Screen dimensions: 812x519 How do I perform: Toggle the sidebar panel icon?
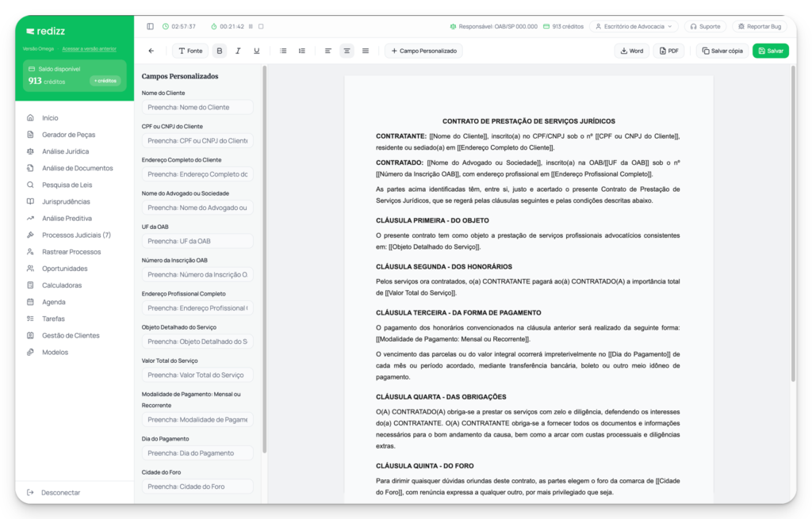[151, 26]
